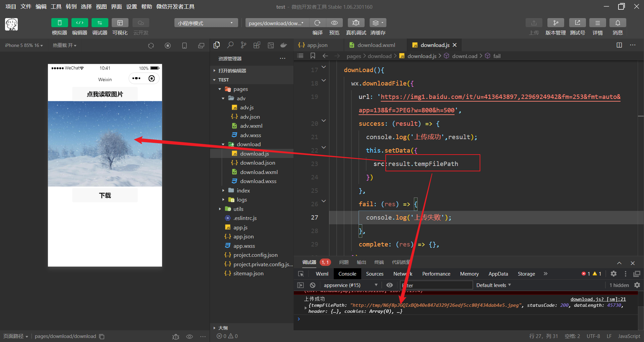
Task: Start real device debugging (真机调试)
Action: pyautogui.click(x=356, y=23)
